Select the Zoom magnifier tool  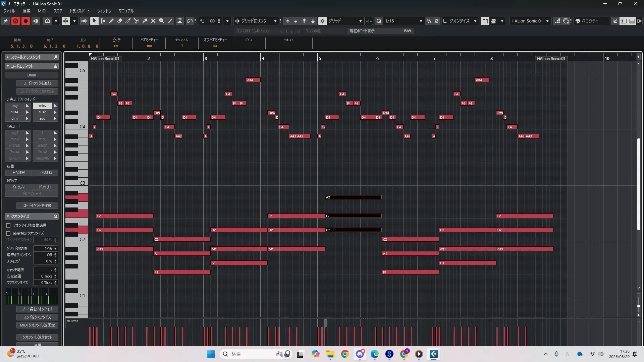coord(162,21)
